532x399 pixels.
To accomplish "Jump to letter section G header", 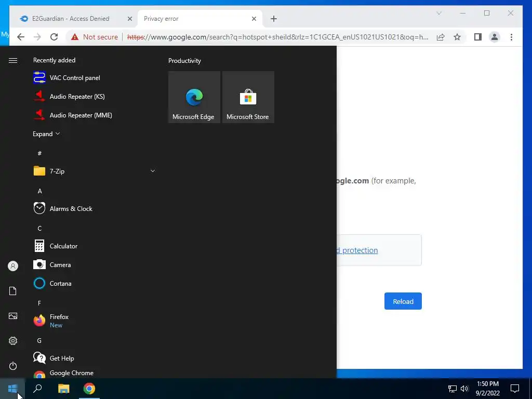I will [39, 341].
